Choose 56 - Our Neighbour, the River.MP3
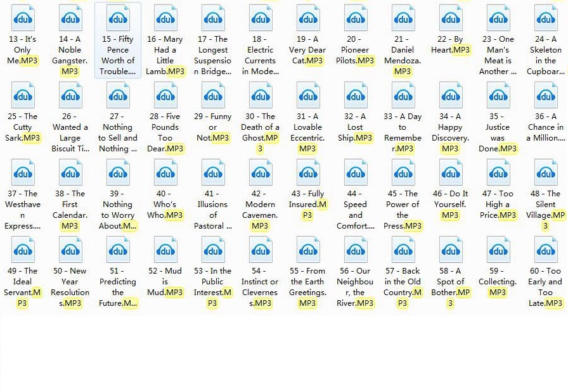The width and height of the screenshot is (568, 392). [x=355, y=250]
